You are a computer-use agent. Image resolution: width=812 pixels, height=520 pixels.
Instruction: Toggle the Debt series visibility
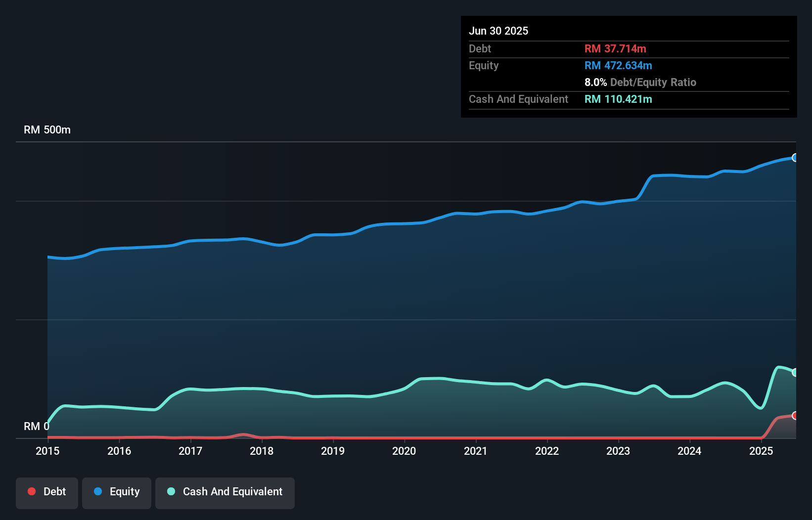coord(46,492)
